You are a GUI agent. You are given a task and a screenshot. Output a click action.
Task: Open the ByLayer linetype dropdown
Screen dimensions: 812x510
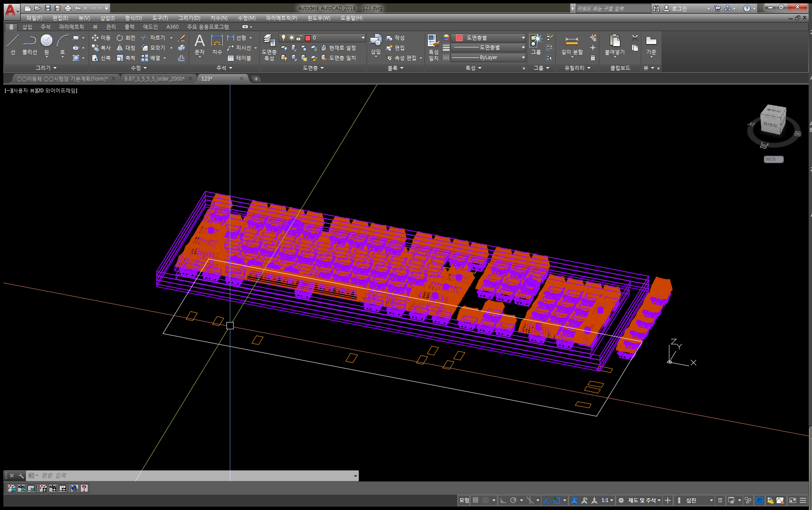489,57
